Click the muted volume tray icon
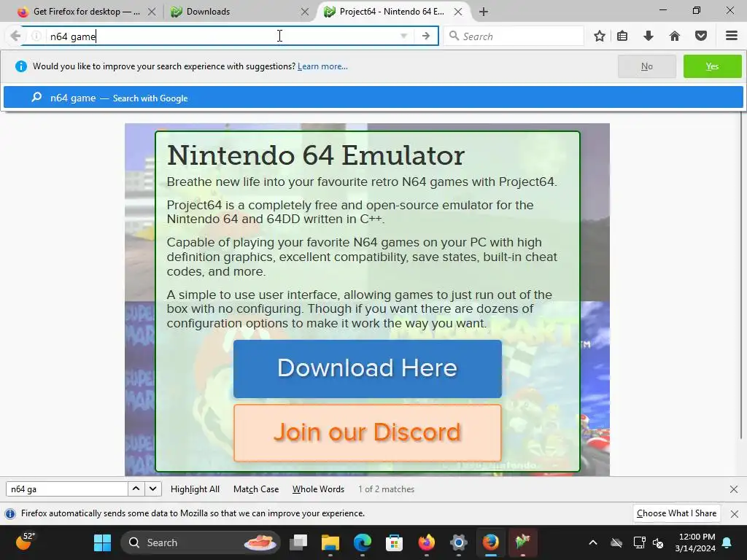This screenshot has width=747, height=560. pos(659,542)
